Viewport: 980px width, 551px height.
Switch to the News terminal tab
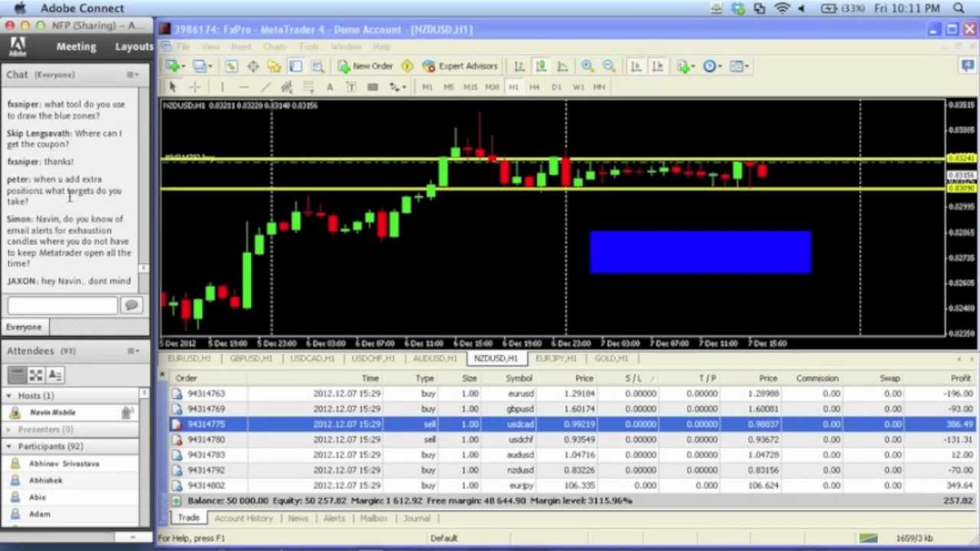pyautogui.click(x=298, y=518)
